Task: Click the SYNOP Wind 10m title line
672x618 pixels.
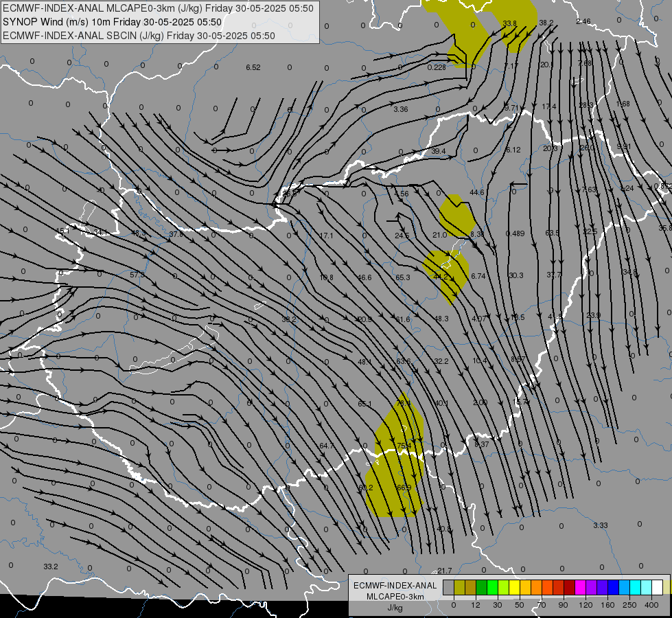Action: (113, 22)
